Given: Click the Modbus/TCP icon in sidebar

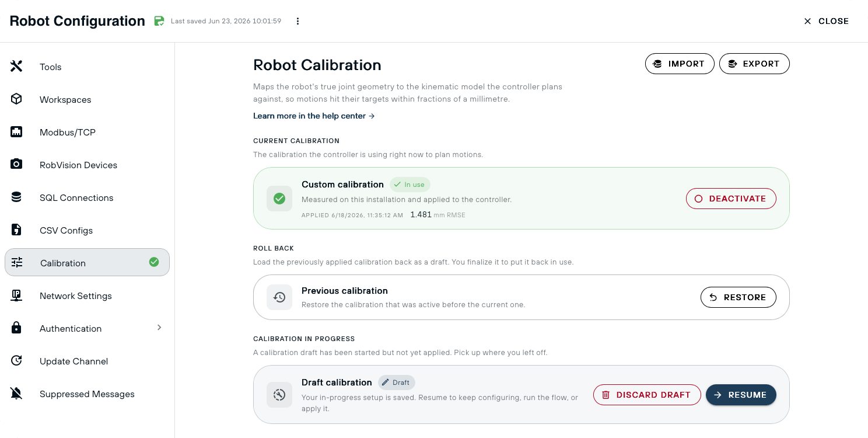Looking at the screenshot, I should 16,132.
